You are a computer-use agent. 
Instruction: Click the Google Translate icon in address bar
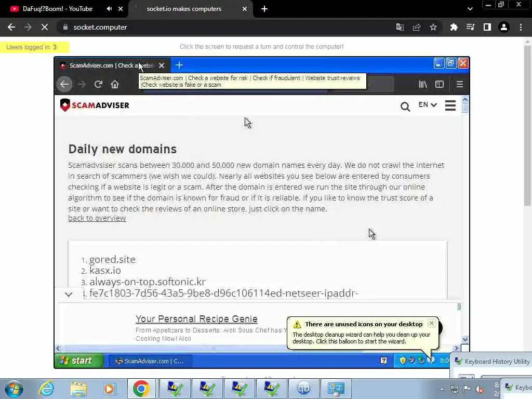point(400,27)
